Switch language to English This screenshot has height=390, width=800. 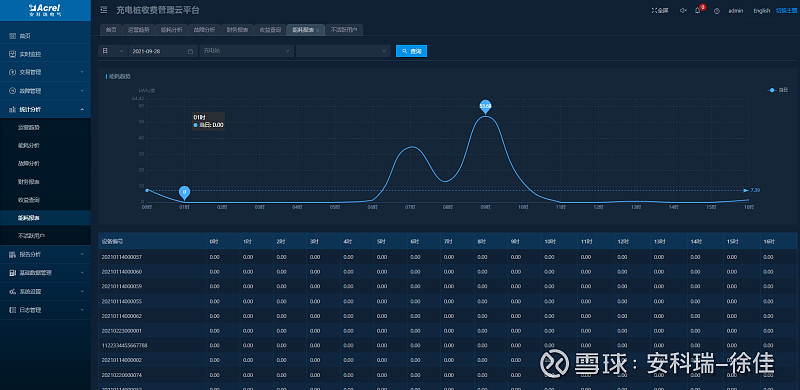click(x=762, y=11)
